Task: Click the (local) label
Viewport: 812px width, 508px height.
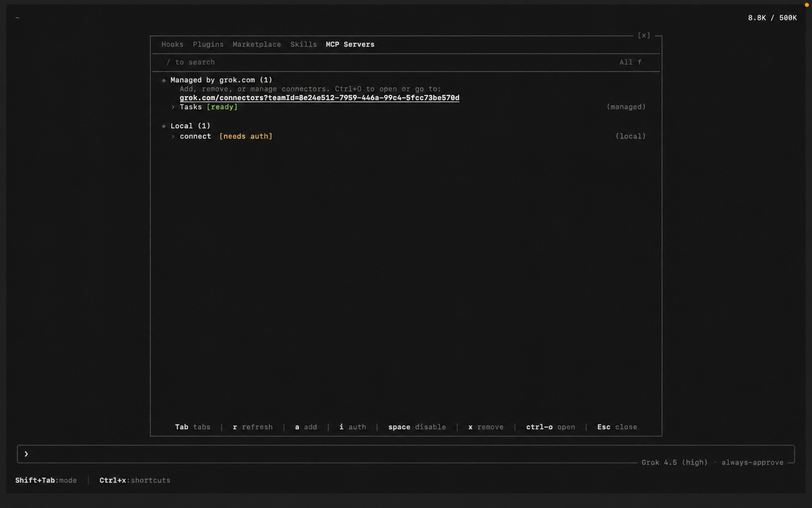Action: point(630,136)
